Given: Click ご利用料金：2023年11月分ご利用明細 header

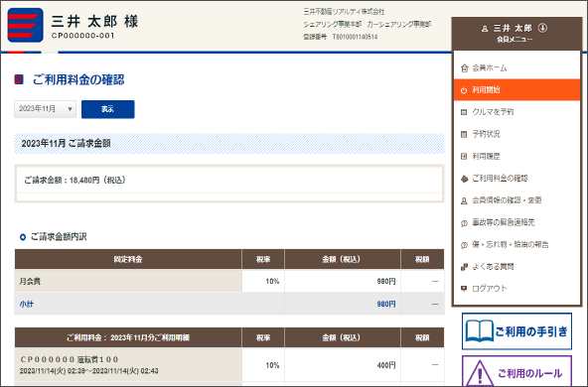Looking at the screenshot, I should tap(128, 337).
